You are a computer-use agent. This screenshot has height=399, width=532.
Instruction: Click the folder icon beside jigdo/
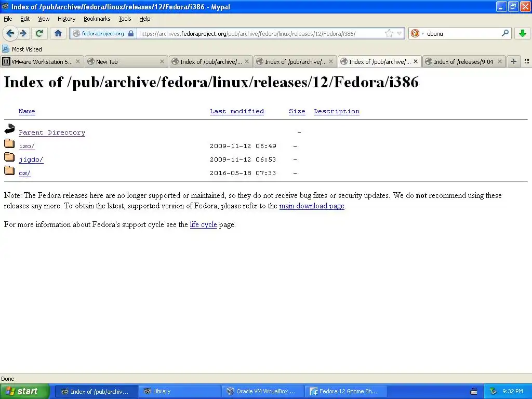(9, 157)
